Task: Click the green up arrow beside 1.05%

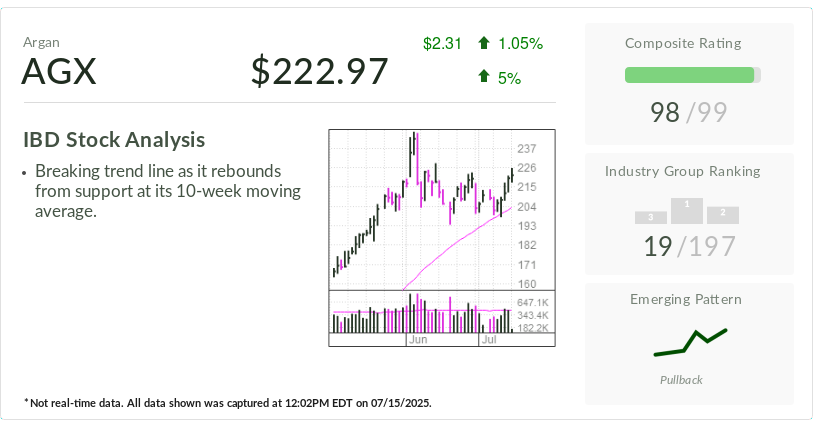Action: [x=484, y=43]
